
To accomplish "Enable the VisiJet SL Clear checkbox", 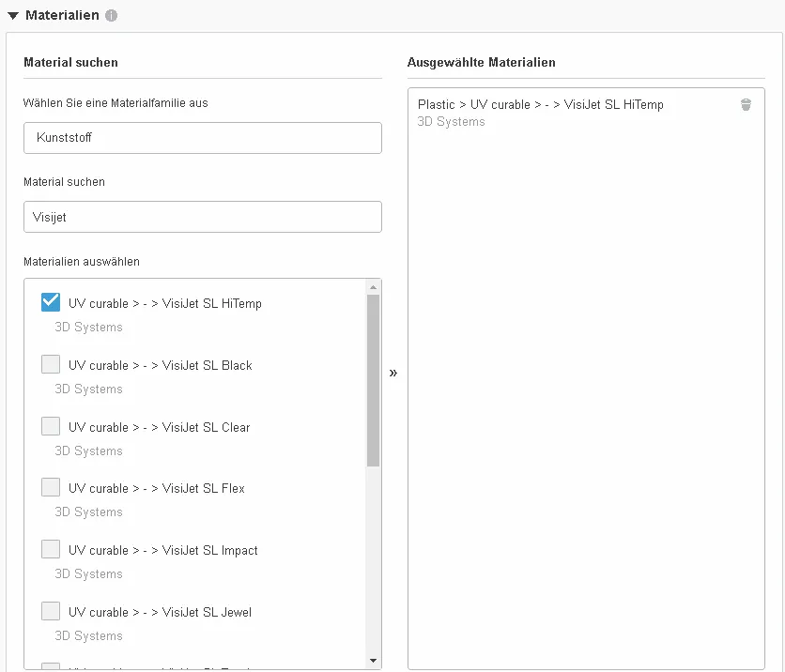I will [51, 426].
